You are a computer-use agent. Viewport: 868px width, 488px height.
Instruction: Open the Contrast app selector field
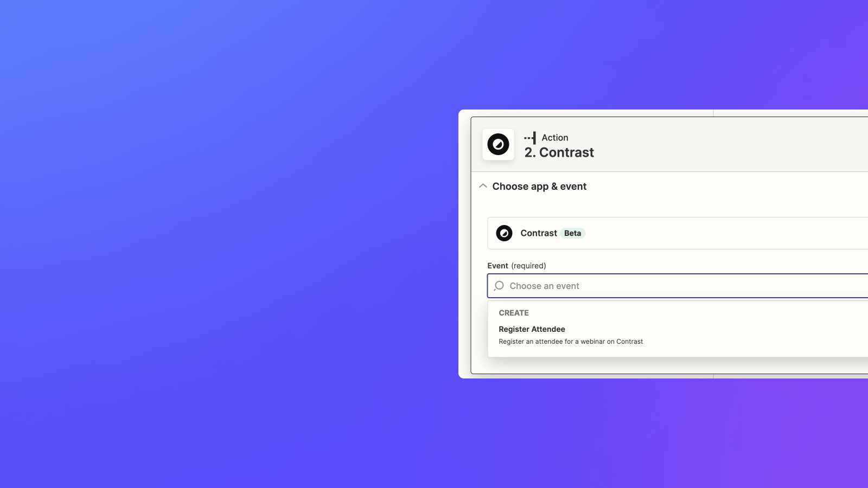pyautogui.click(x=678, y=233)
